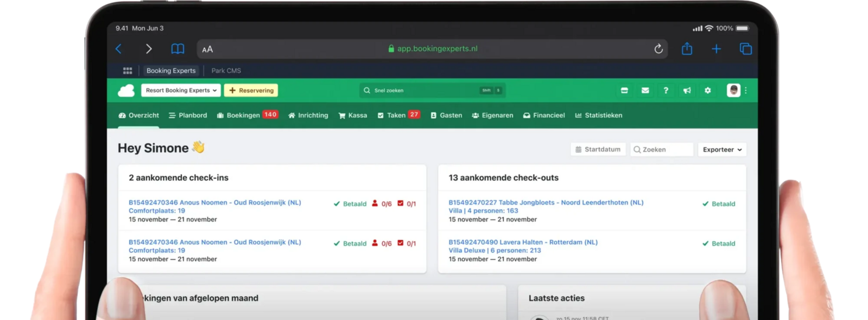Click the Laatste acties heading
Viewport: 868px width, 320px height.
point(556,298)
